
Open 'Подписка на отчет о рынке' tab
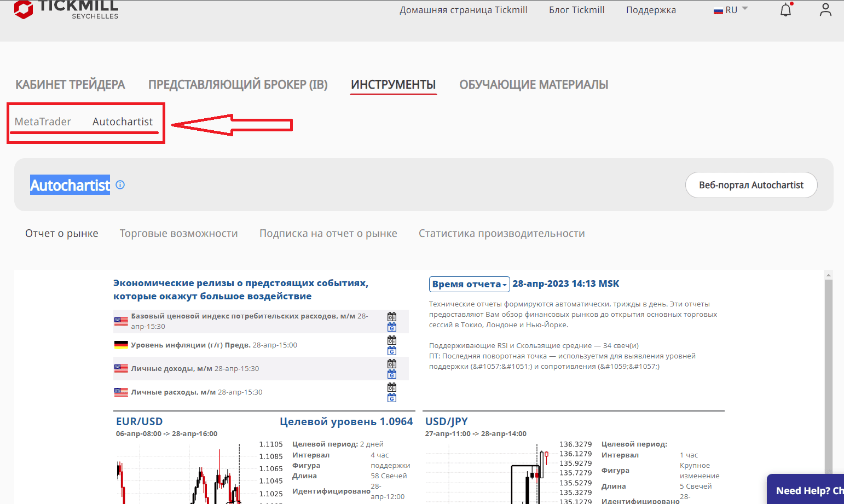(x=328, y=234)
